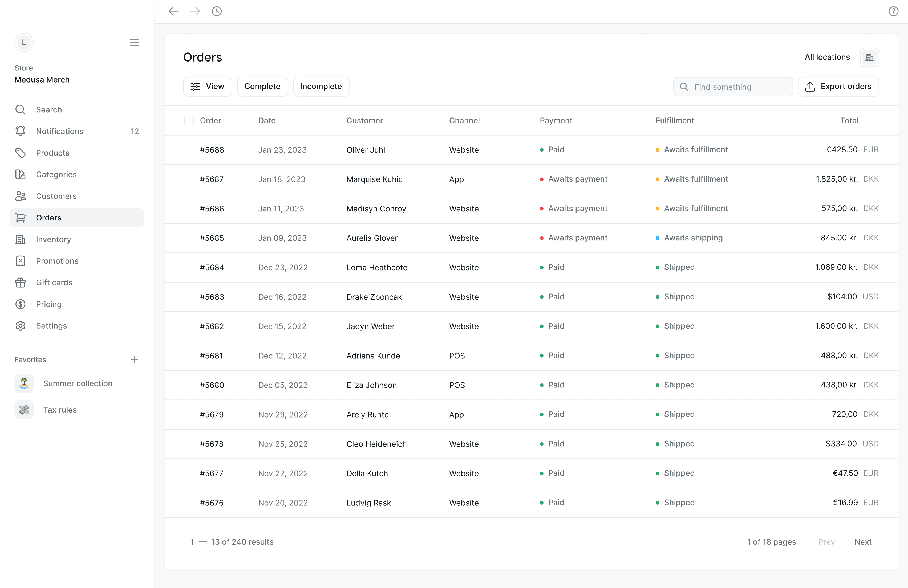
Task: Toggle the select-all orders checkbox
Action: 189,120
